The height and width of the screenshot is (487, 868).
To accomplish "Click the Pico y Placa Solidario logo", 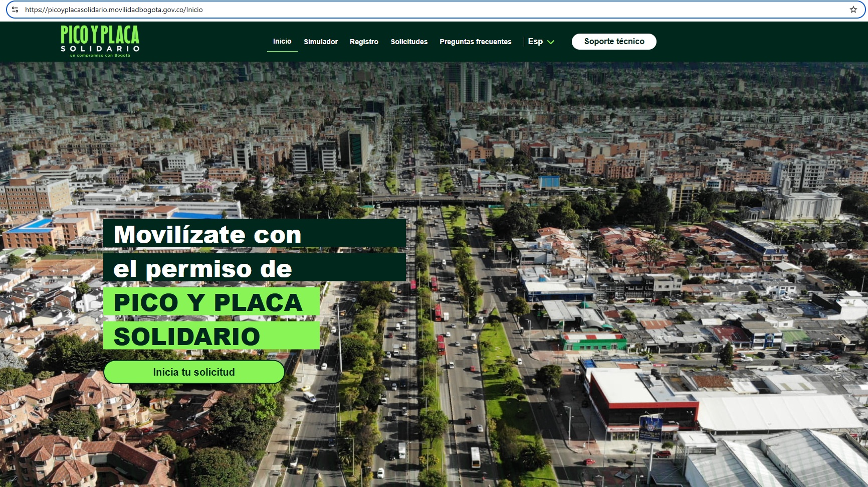I will [x=100, y=41].
